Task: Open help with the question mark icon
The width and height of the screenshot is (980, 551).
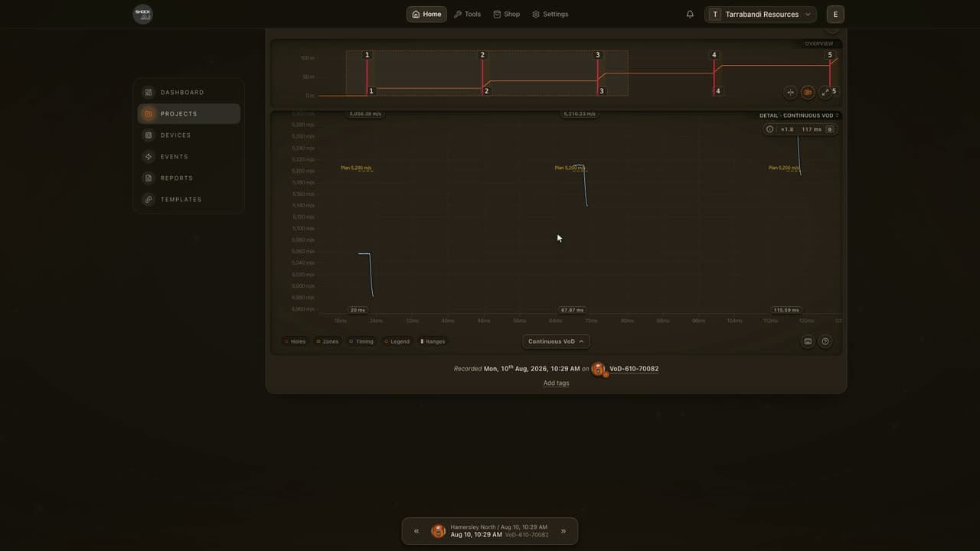Action: (825, 341)
